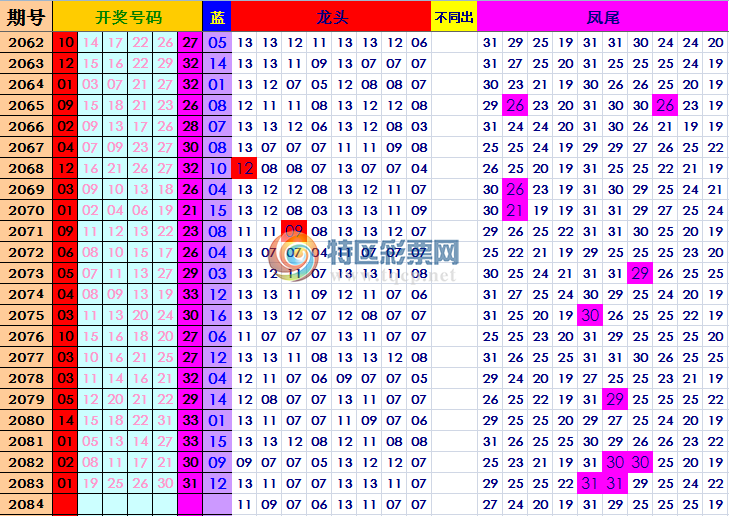Click the red highlighted 09 in row 2071

pos(294,231)
